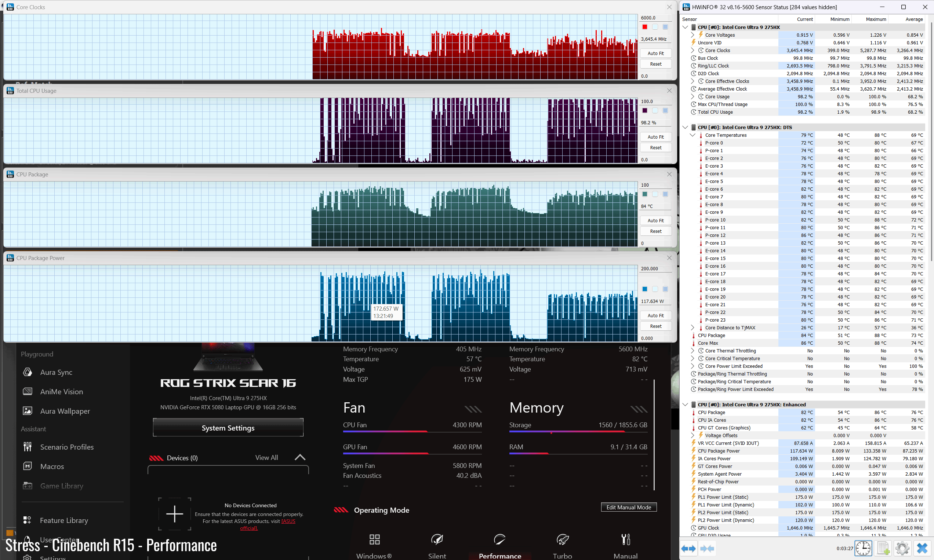Open HWiNFO sensor settings gear

(x=902, y=548)
